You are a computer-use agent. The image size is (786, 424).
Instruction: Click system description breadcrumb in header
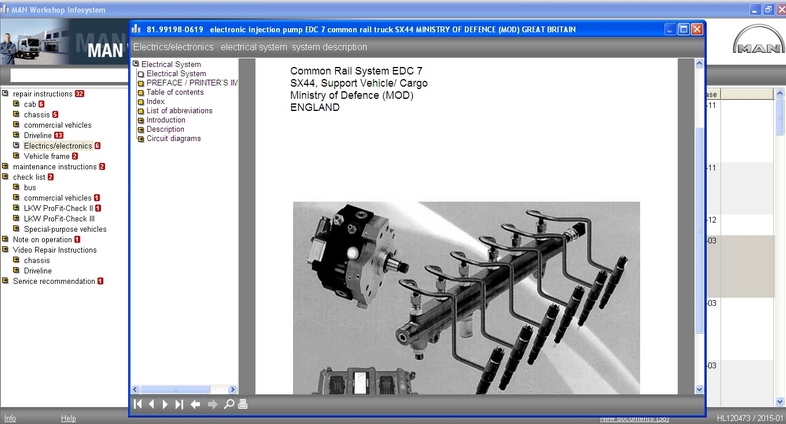329,47
